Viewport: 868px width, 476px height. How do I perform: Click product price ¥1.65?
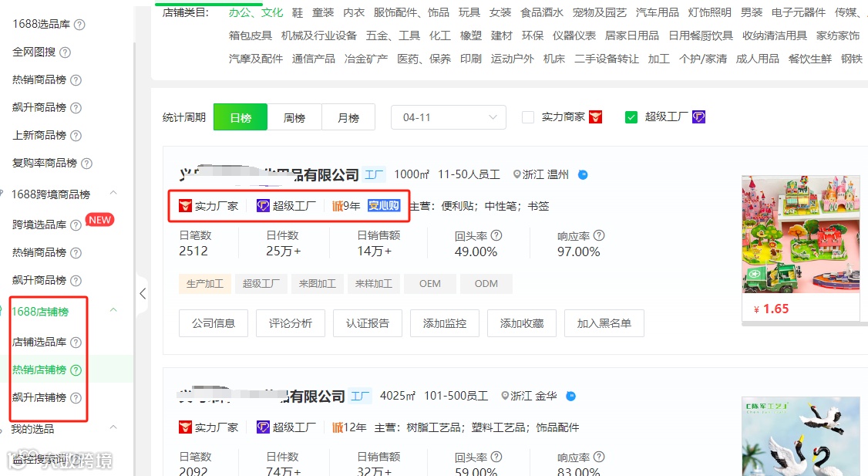pyautogui.click(x=772, y=309)
